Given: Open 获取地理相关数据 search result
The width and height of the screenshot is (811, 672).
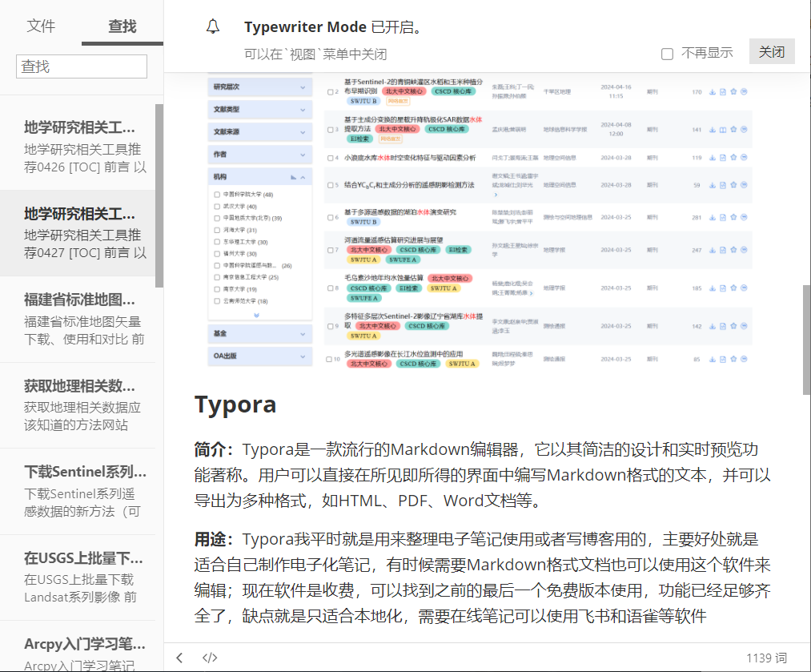Looking at the screenshot, I should click(x=78, y=405).
